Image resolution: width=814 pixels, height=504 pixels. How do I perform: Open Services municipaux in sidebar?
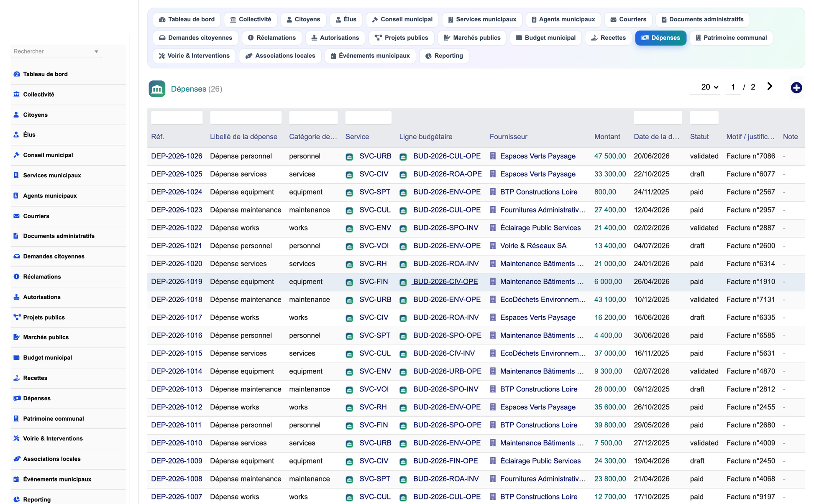(x=52, y=175)
